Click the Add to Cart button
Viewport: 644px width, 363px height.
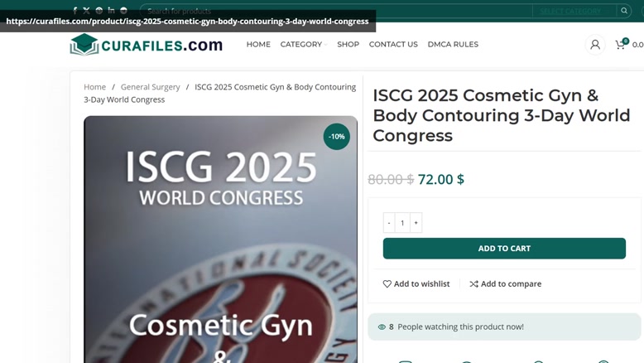pyautogui.click(x=504, y=249)
